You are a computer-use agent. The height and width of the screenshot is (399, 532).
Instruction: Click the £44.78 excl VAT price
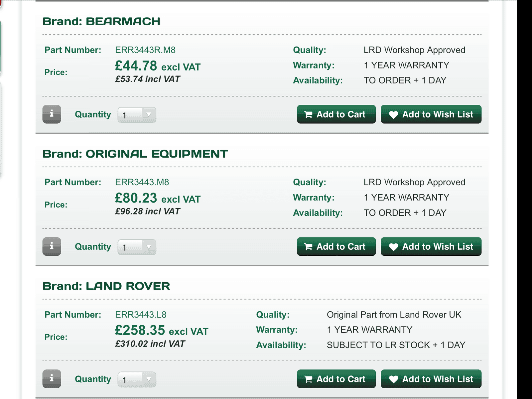click(x=158, y=66)
